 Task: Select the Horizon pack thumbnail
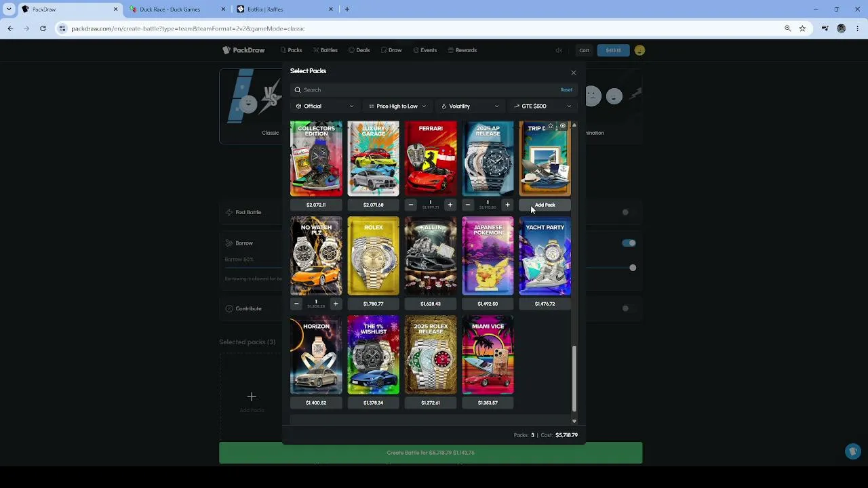pyautogui.click(x=316, y=355)
